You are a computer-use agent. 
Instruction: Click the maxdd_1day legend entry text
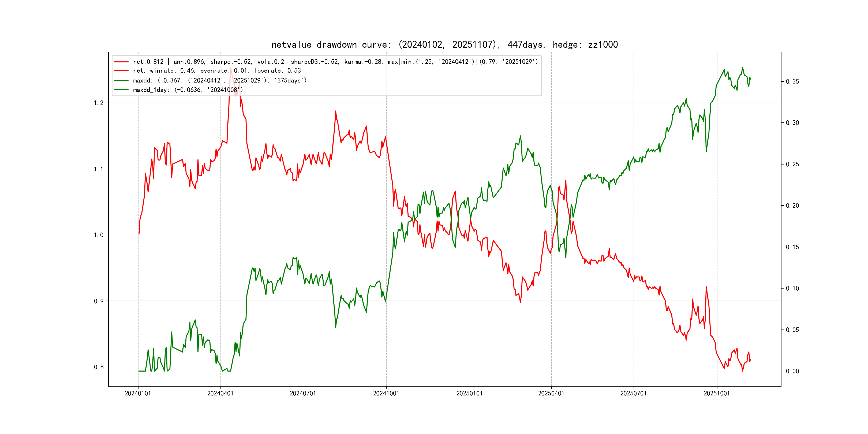click(x=188, y=90)
